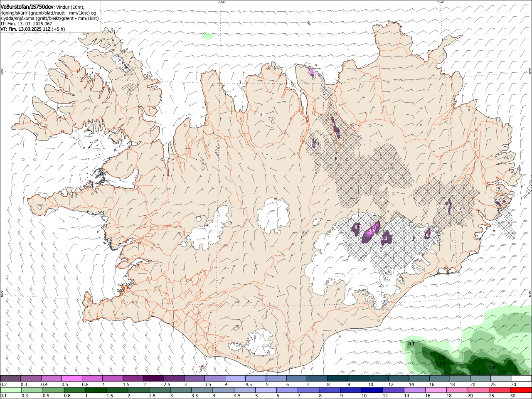Click the 'IT: Fim. 13. 03. 2025 06Z' line
The image size is (532, 399).
(x=26, y=24)
